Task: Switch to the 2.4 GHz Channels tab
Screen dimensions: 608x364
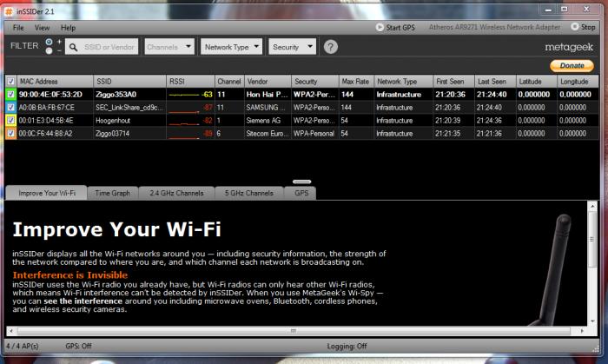Action: 176,193
